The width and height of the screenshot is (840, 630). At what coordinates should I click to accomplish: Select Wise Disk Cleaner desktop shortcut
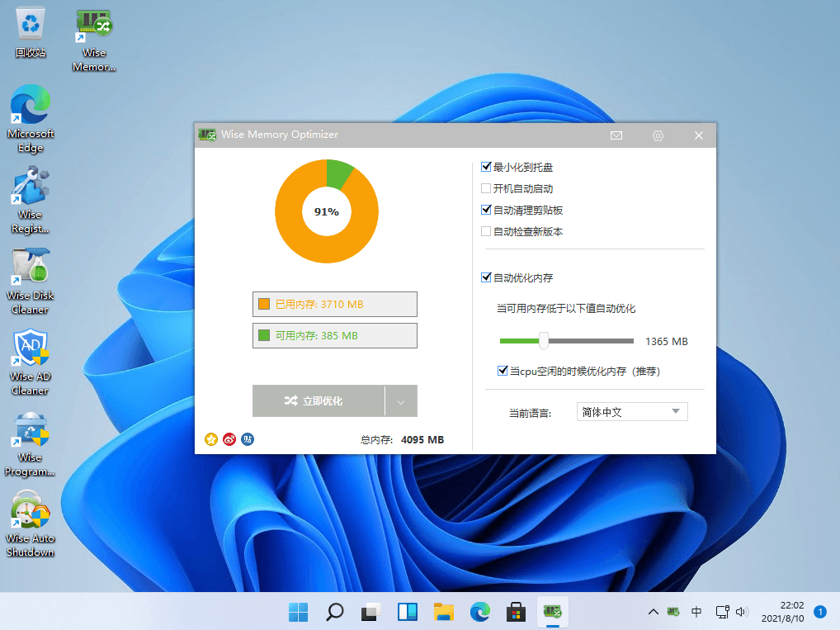31,281
